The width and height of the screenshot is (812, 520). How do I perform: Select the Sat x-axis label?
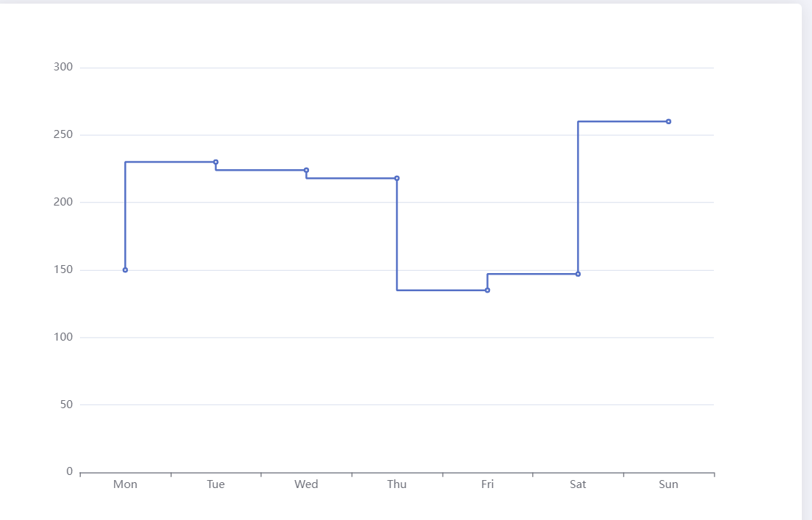[578, 484]
